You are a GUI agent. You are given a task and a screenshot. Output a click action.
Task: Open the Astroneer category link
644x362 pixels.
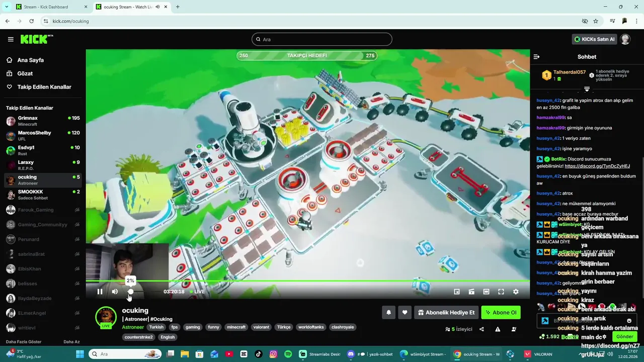coord(133,327)
